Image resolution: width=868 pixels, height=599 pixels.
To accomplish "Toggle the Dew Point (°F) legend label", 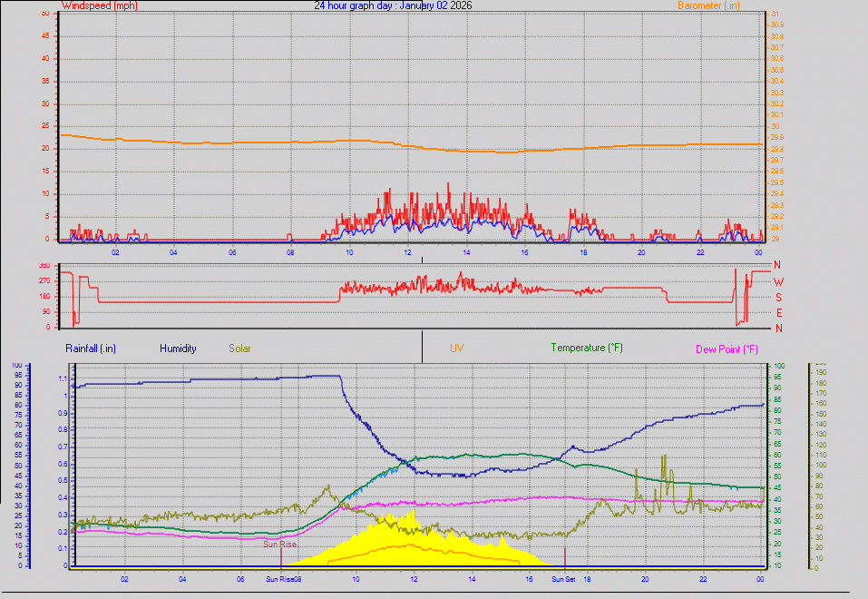I will tap(725, 348).
